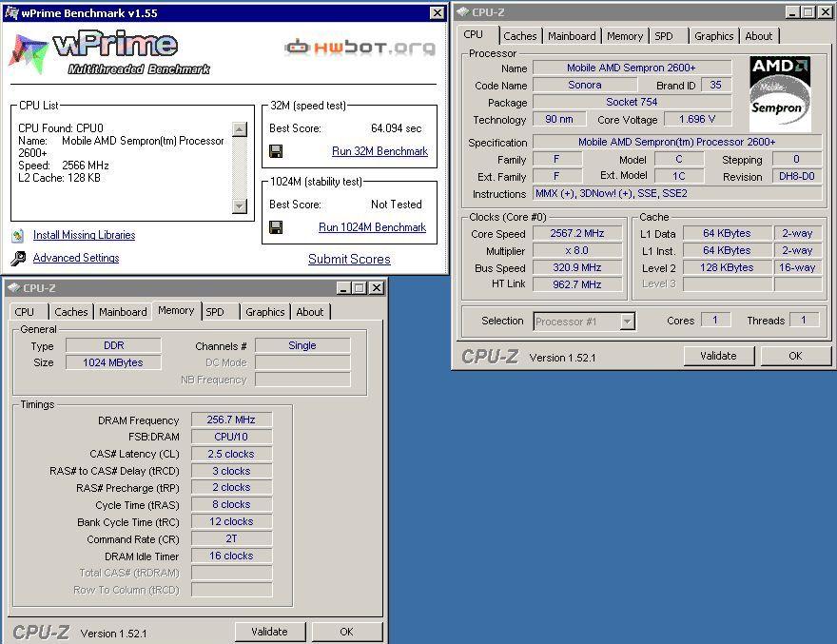Click the memory Size value 1024 MBytes
837x644 pixels.
tap(113, 362)
